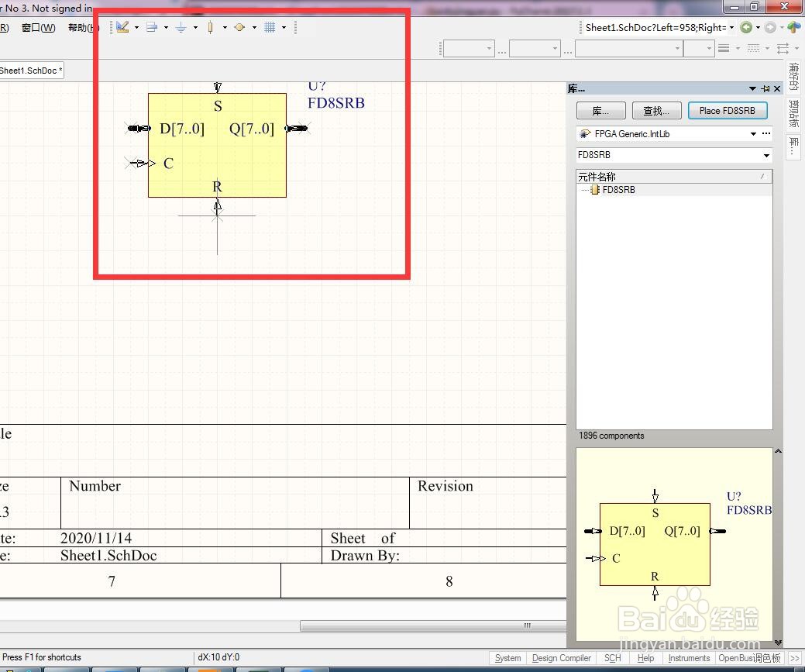Click the FPGA Generic.IntLib library icon

(585, 133)
